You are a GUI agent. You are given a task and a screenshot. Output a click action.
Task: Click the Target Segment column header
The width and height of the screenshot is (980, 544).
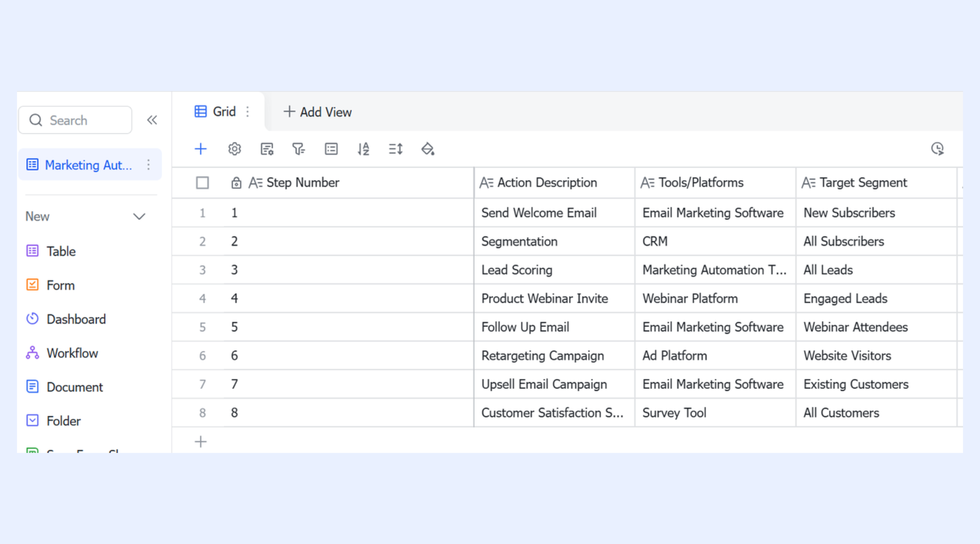click(877, 183)
